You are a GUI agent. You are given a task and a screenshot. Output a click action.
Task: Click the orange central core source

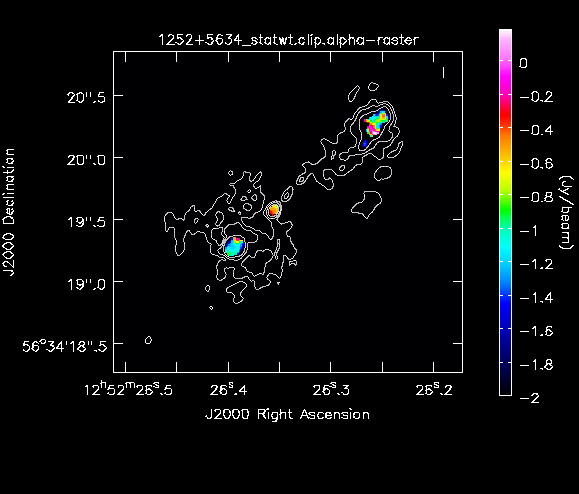pos(274,210)
